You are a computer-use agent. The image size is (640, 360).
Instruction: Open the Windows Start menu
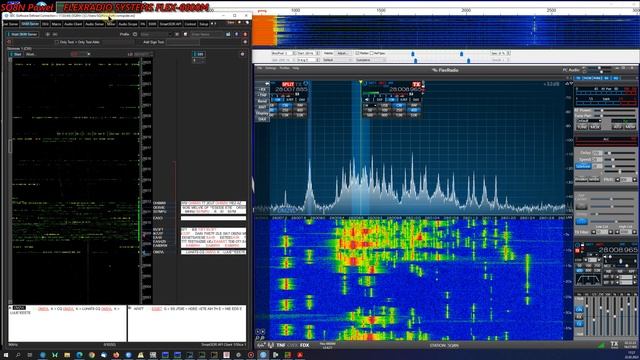click(6, 355)
